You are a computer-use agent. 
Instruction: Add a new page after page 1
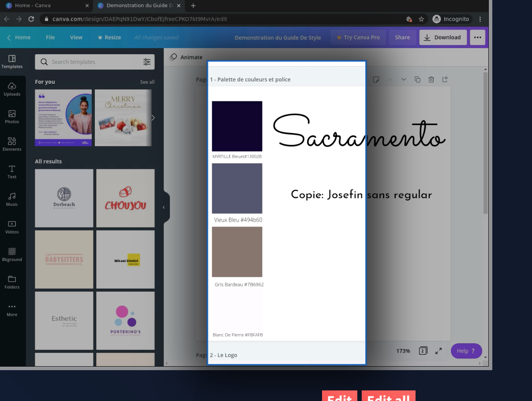[445, 79]
